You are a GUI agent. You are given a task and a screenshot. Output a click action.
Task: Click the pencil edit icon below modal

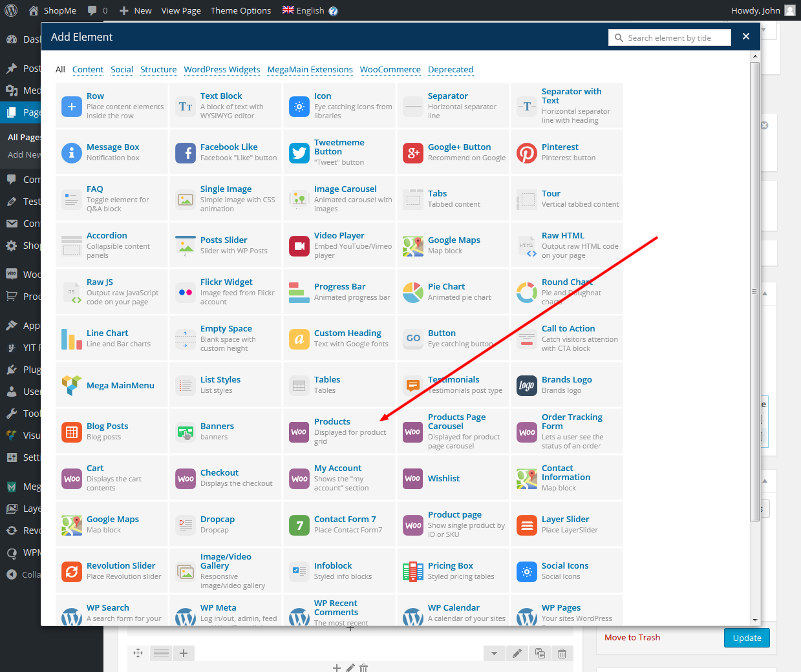[517, 653]
